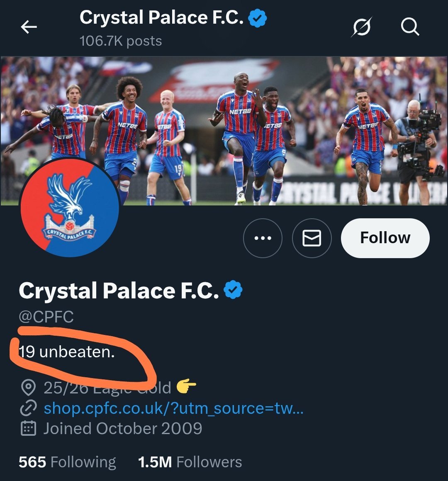The height and width of the screenshot is (481, 448).
Task: Open the shop.cpfc.co.uk link
Action: [173, 408]
